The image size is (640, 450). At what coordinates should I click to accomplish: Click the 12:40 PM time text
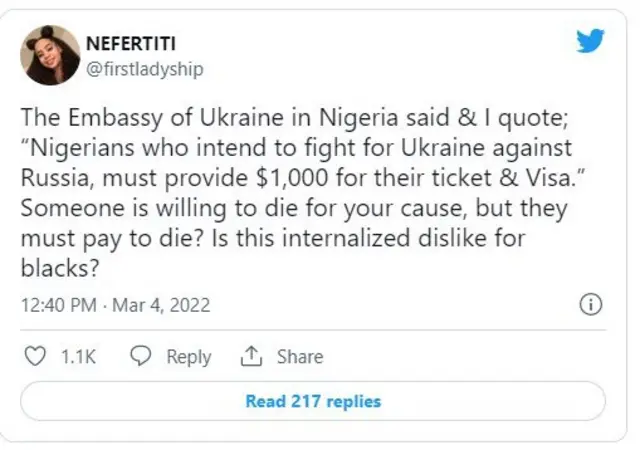coord(57,305)
